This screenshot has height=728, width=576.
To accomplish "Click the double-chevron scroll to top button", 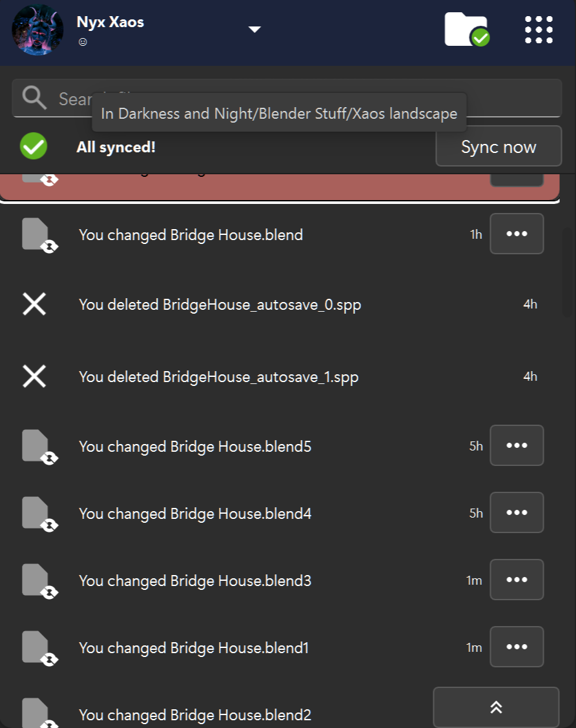I will pyautogui.click(x=496, y=707).
